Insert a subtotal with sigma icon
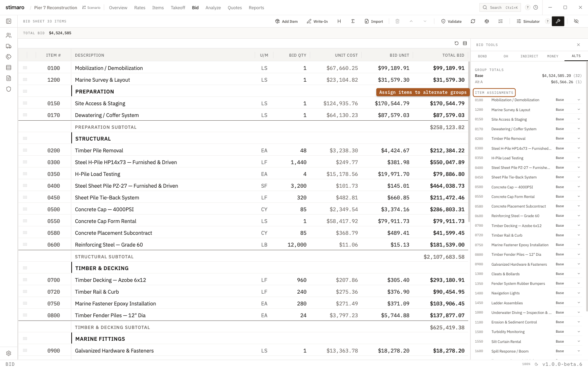Viewport: 588px width, 368px height. point(353,21)
